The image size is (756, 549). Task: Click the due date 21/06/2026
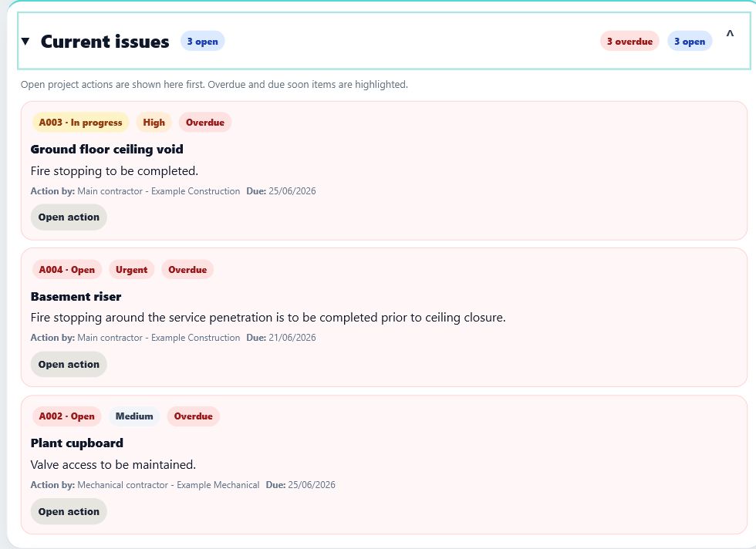[x=292, y=338]
